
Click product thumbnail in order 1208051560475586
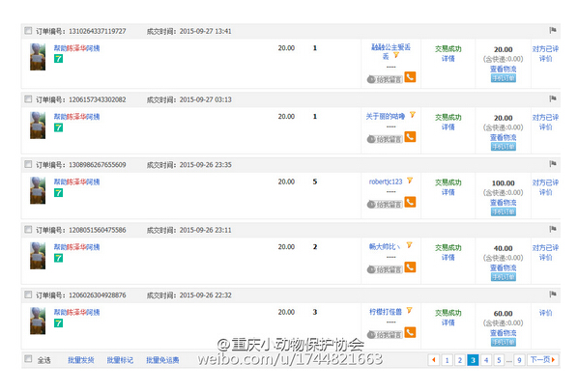point(38,256)
